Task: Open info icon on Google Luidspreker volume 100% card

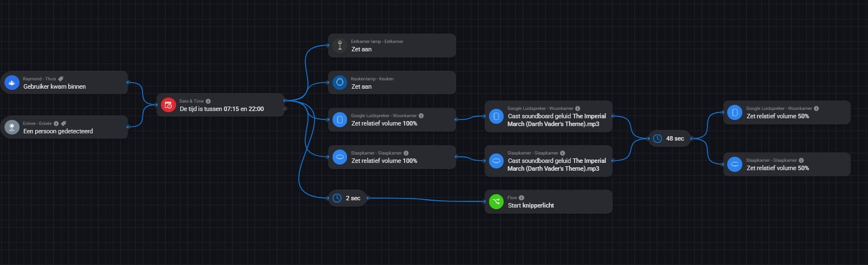Action: point(421,116)
